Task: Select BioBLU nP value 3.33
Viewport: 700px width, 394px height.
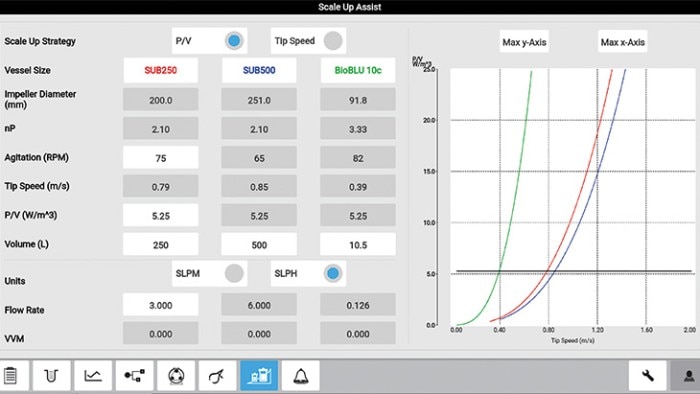Action: (358, 129)
